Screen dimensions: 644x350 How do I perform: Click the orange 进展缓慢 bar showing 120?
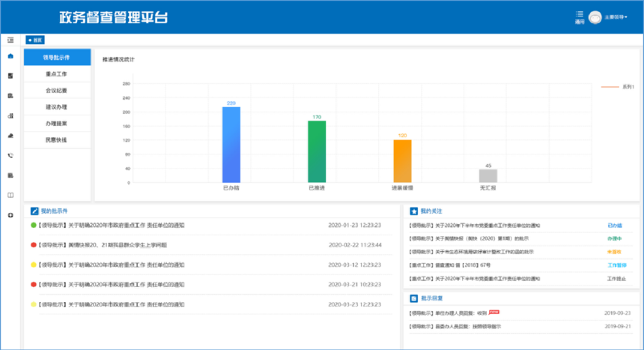pyautogui.click(x=403, y=161)
